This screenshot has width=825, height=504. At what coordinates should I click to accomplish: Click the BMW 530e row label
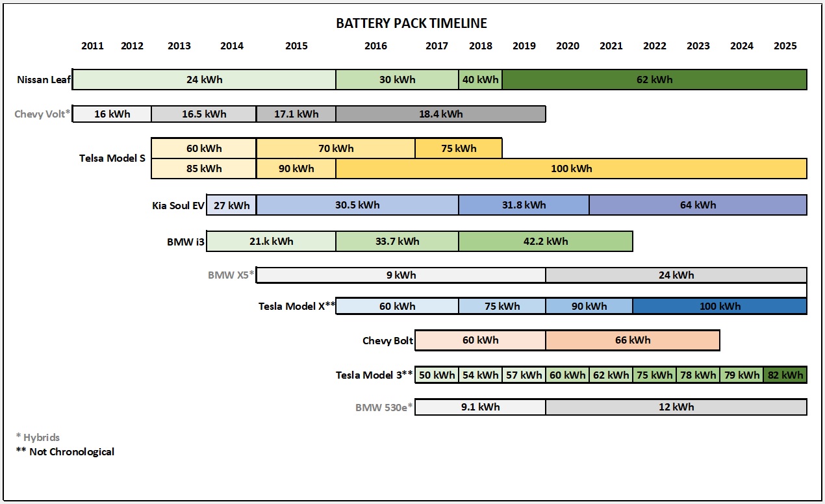tap(384, 408)
